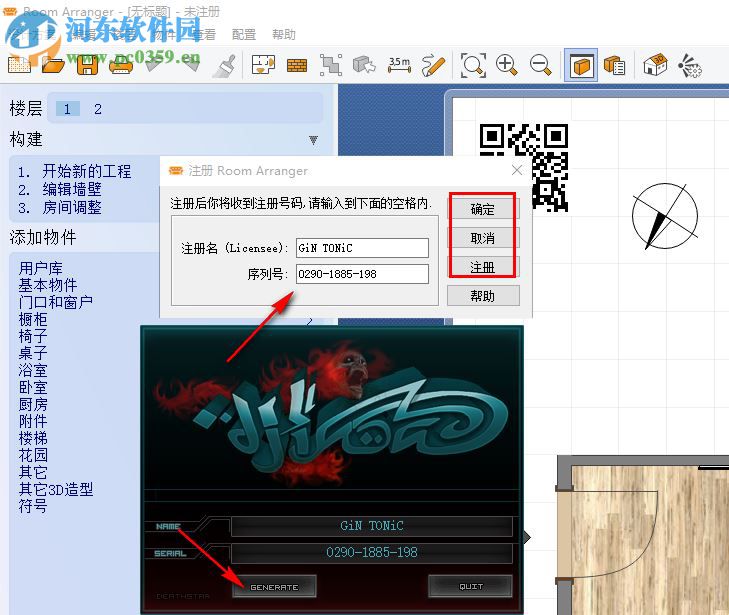Open the 浴室 category

33,370
